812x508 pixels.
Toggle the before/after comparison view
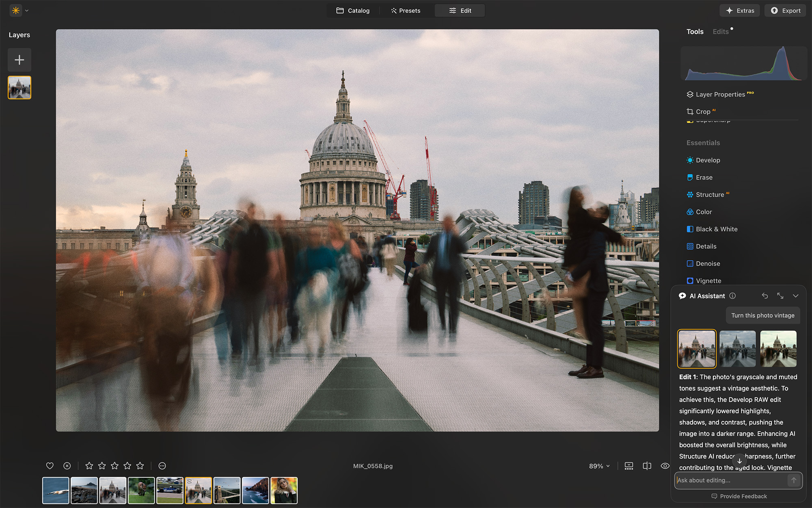tap(647, 466)
